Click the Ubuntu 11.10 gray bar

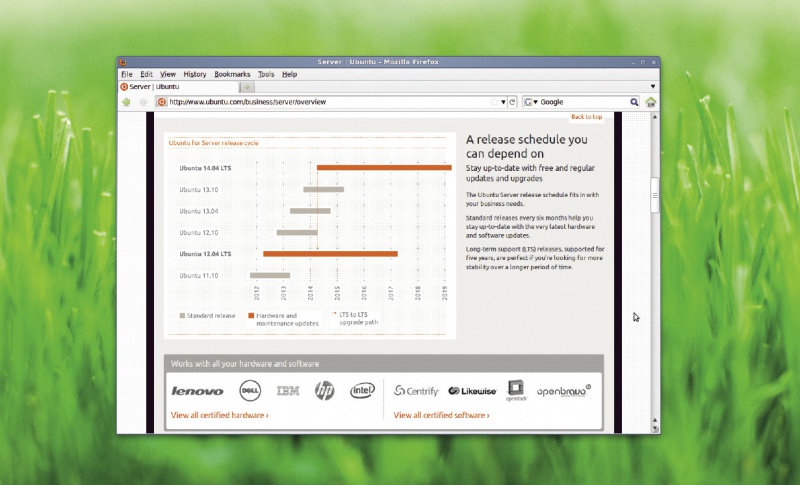[x=270, y=275]
